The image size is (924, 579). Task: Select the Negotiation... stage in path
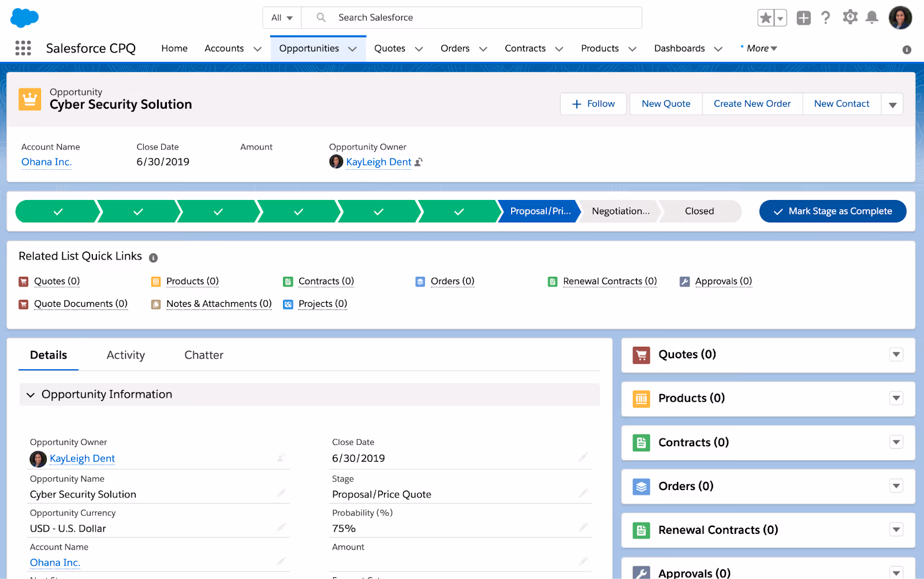[x=621, y=211]
